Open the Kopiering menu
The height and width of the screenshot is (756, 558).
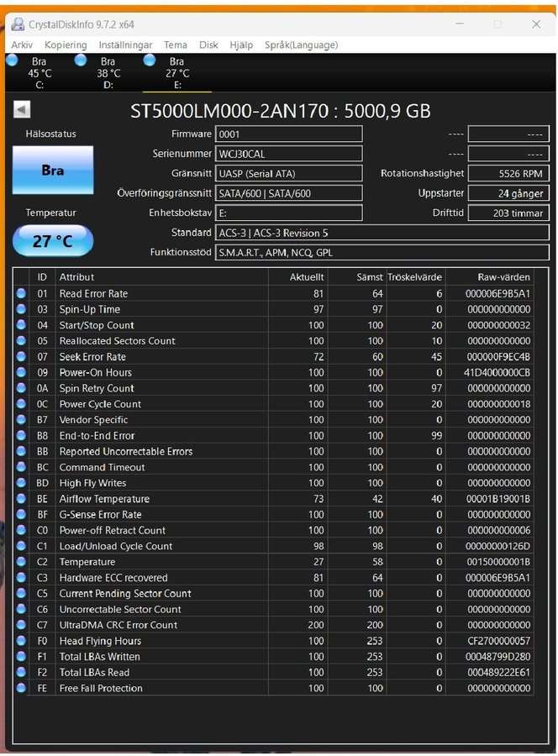click(66, 45)
